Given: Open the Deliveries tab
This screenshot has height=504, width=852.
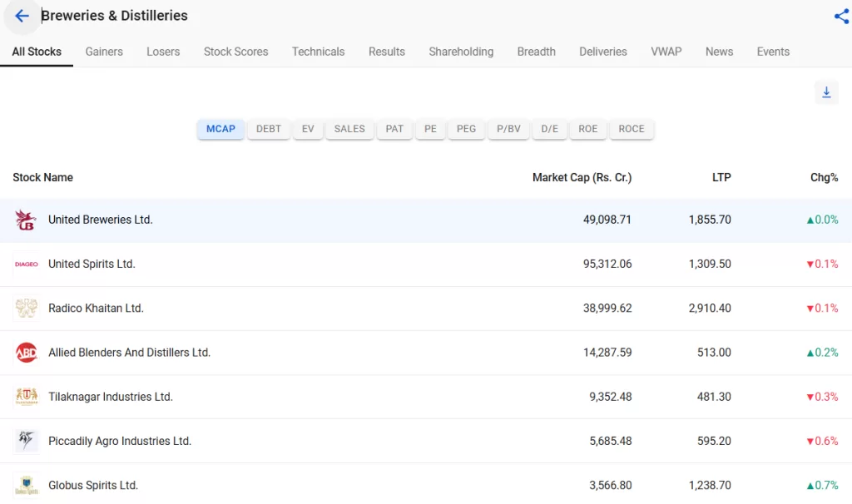Looking at the screenshot, I should tap(602, 52).
